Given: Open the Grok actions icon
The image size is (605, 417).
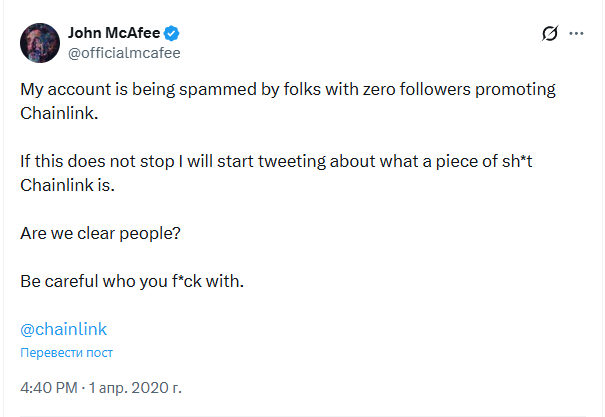Looking at the screenshot, I should click(548, 33).
